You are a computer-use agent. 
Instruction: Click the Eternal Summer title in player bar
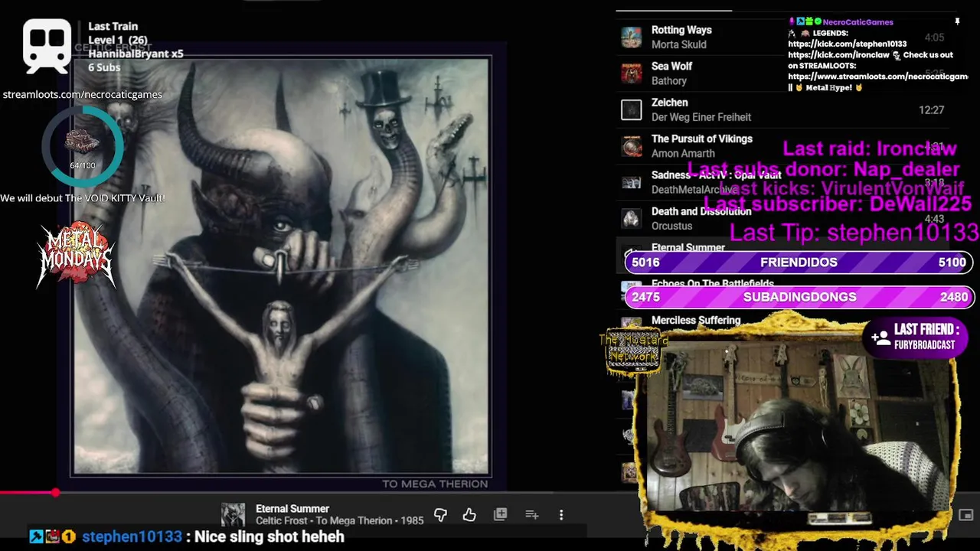pos(292,508)
